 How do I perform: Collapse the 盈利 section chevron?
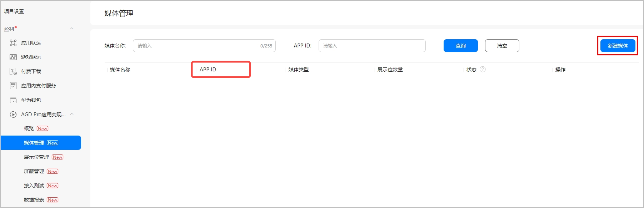(72, 29)
